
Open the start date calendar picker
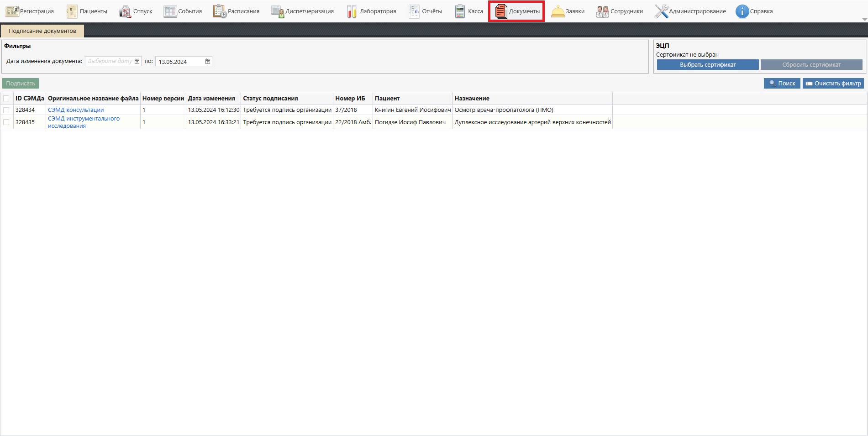click(137, 62)
